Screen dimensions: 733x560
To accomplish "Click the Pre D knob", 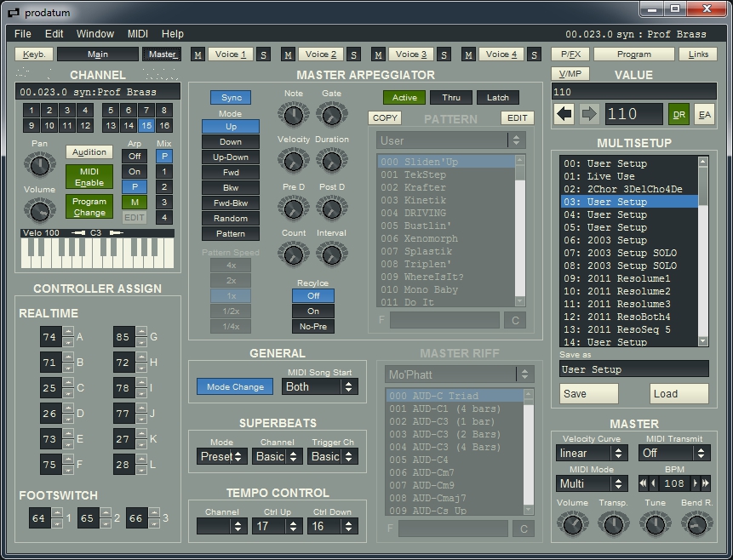I will (x=294, y=208).
